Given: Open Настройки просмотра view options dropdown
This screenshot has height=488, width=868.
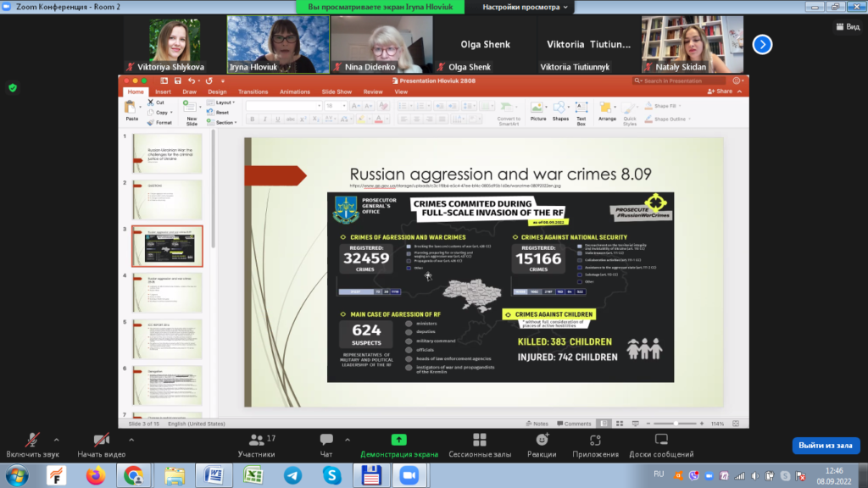Looking at the screenshot, I should tap(525, 7).
